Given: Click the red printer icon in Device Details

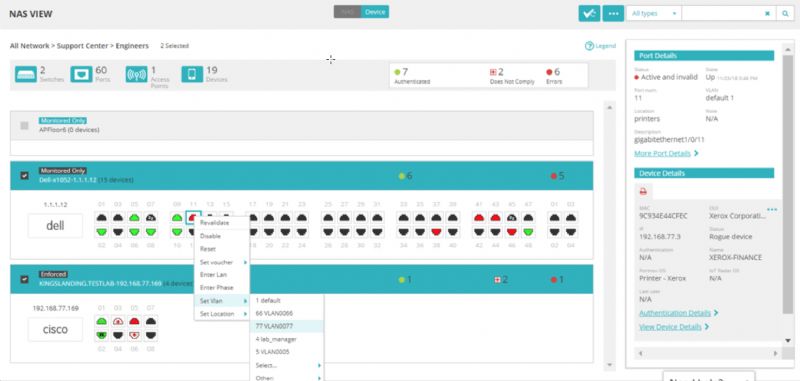Looking at the screenshot, I should 643,191.
